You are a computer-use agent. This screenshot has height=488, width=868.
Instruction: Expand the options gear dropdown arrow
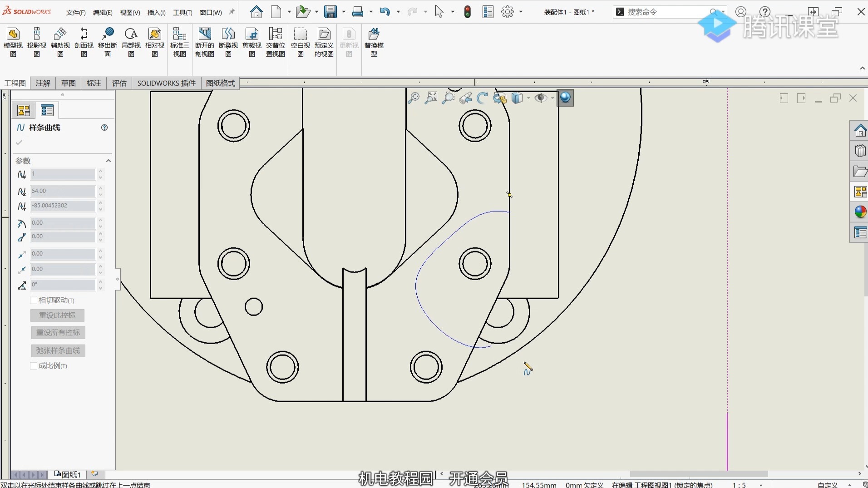[x=521, y=12]
